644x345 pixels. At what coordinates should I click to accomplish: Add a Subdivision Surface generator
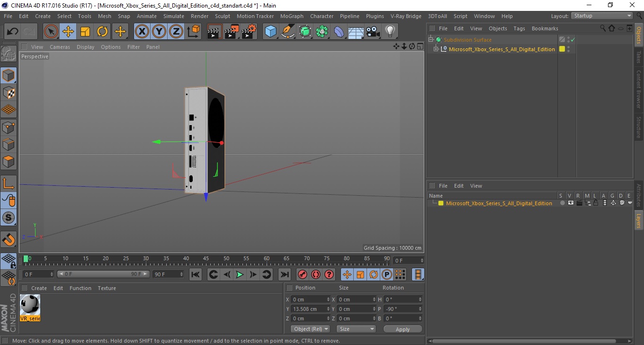pos(305,32)
